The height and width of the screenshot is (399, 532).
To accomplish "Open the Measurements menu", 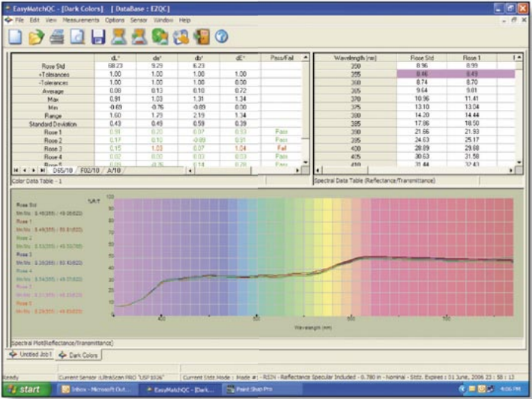I will click(x=80, y=20).
